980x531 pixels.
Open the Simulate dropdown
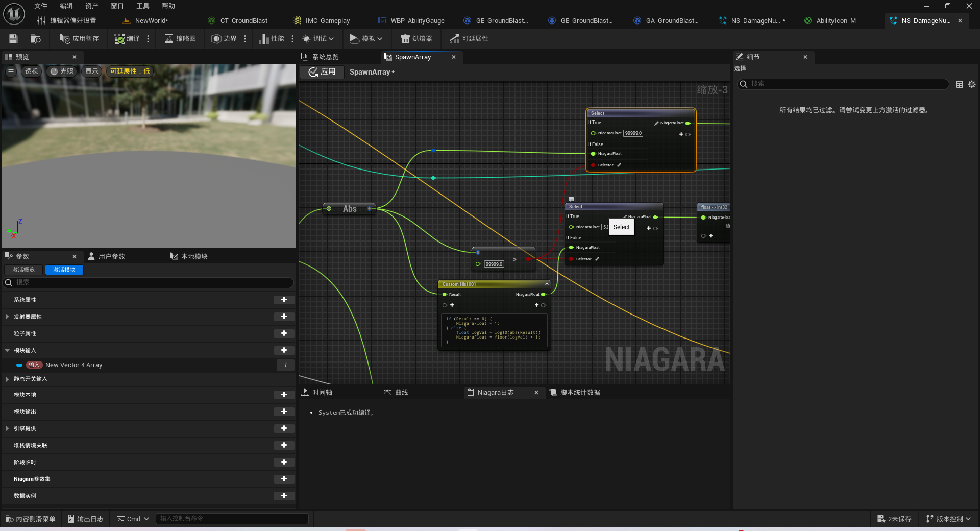click(366, 39)
